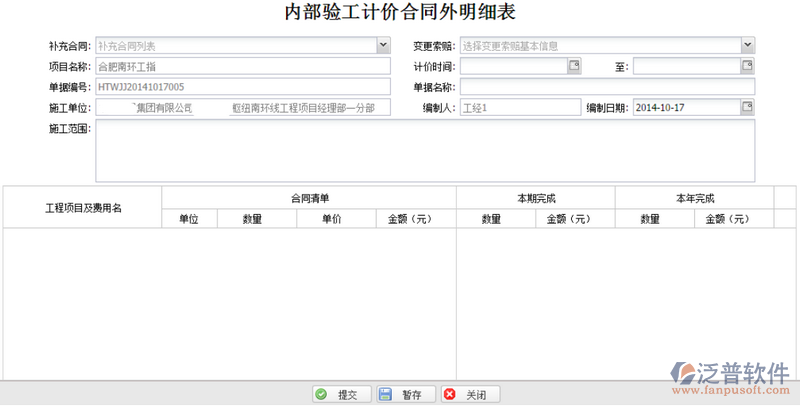Expand the 变更索赔 dropdown list

[747, 45]
